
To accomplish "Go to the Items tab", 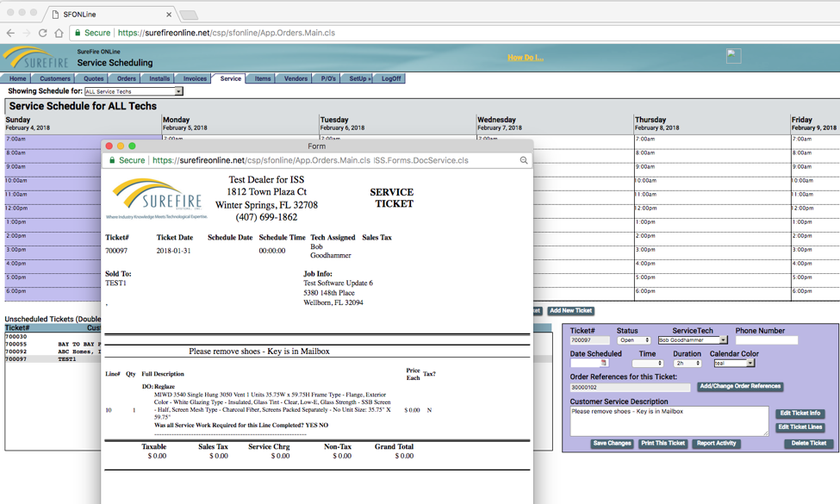I will tap(263, 78).
